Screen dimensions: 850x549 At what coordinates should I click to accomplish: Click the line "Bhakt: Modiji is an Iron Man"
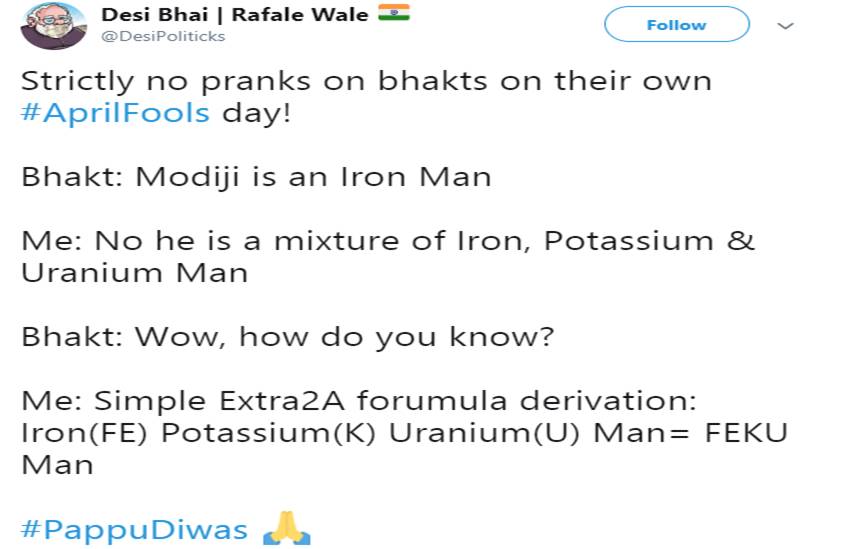pos(256,178)
